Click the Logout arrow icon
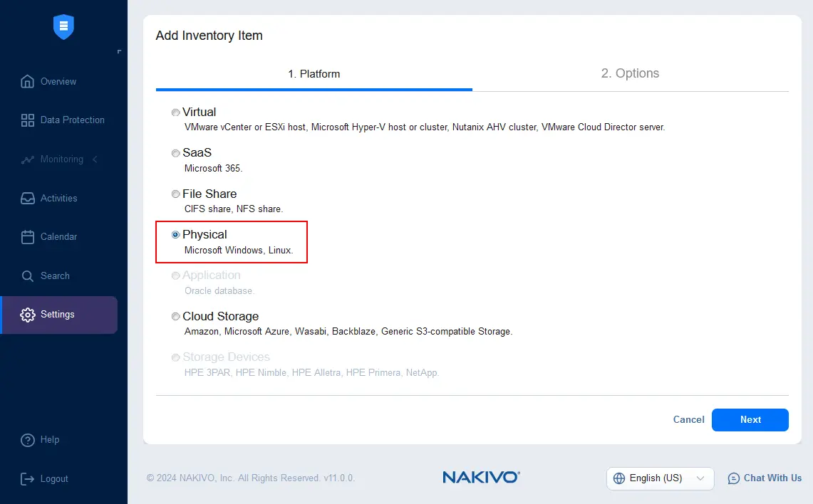The height and width of the screenshot is (504, 813). 28,479
